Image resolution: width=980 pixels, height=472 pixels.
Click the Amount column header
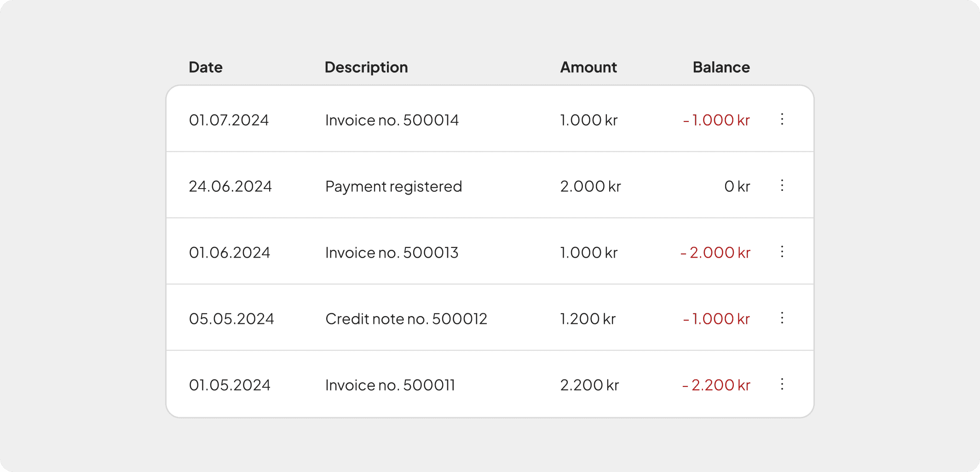coord(588,67)
